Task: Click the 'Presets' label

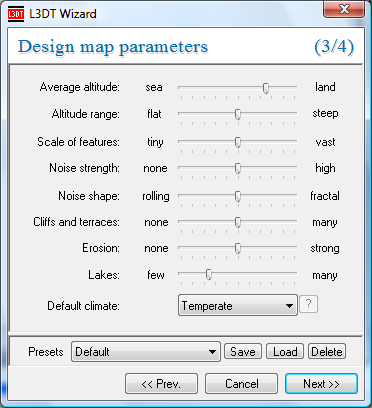Action: [46, 352]
